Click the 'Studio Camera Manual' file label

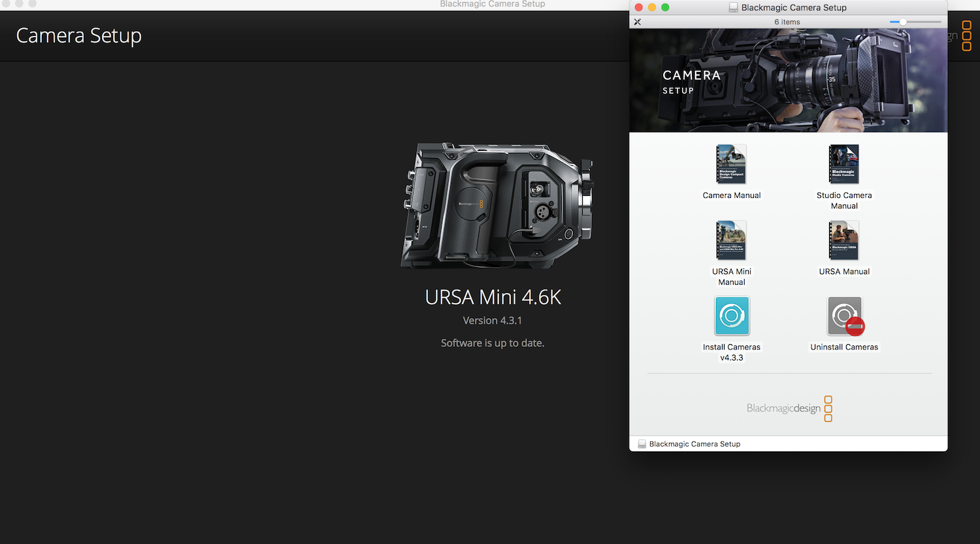pos(844,200)
